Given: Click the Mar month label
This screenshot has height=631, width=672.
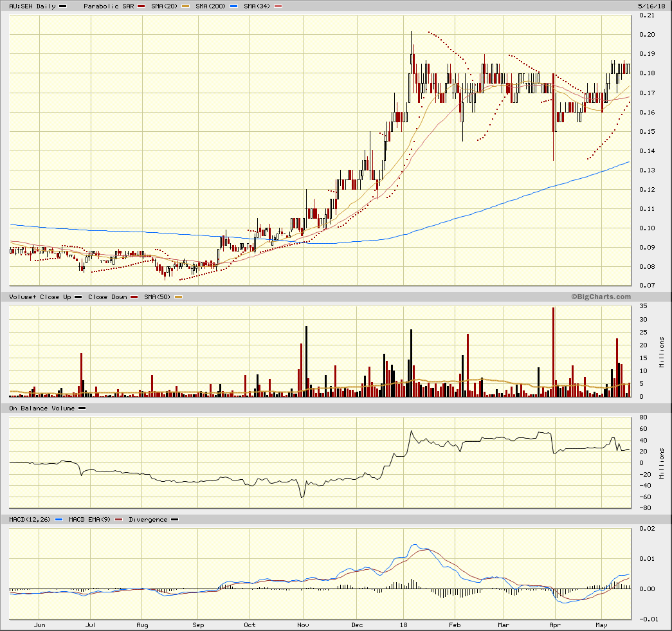Looking at the screenshot, I should [x=503, y=625].
